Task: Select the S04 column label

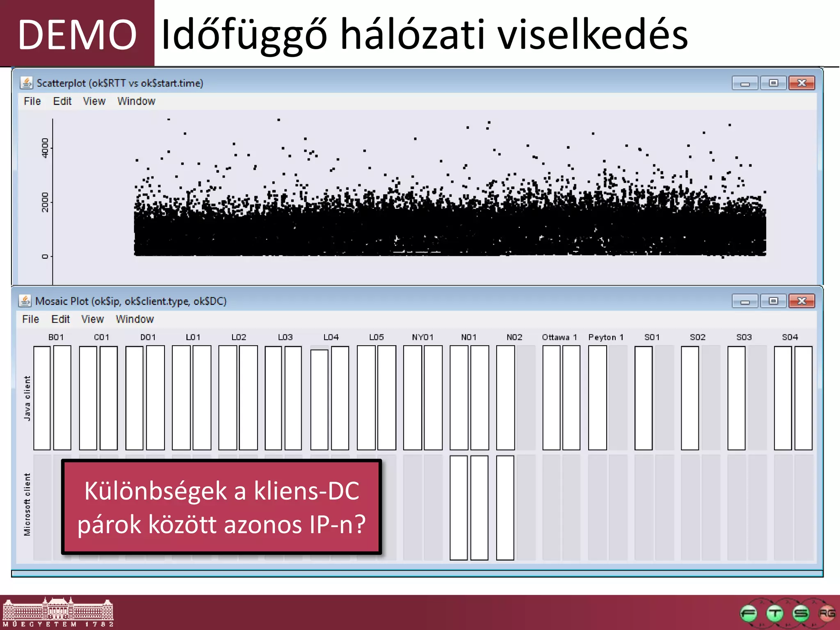Action: coord(790,337)
